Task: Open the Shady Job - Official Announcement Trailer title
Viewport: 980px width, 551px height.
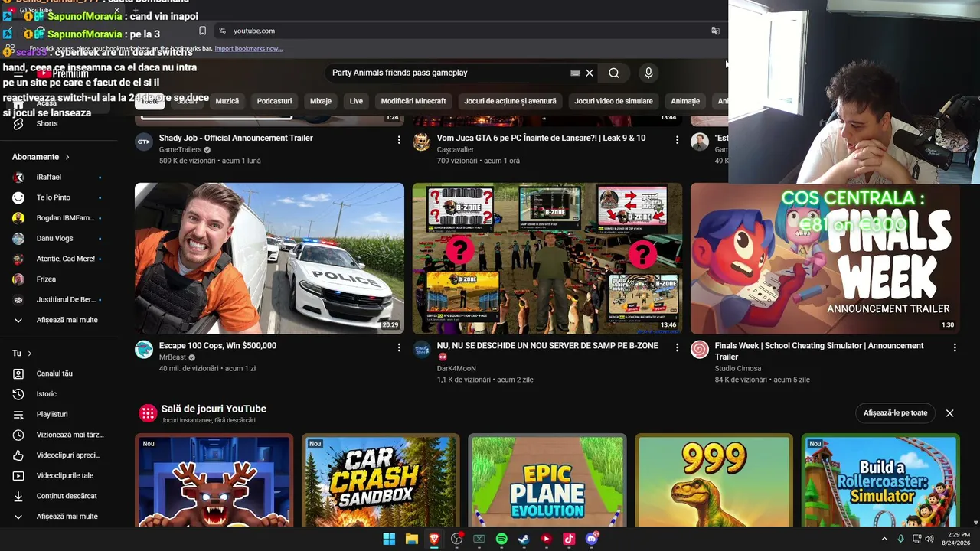Action: (x=236, y=138)
